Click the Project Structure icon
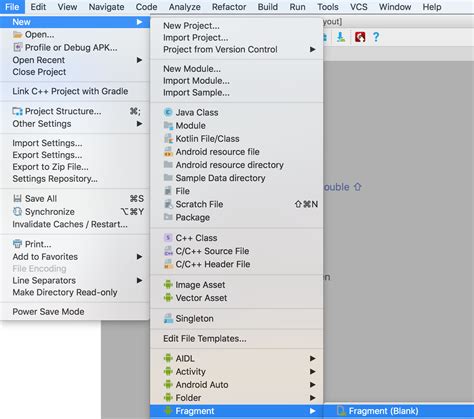Screen dimensions: 474x419 pos(17,111)
